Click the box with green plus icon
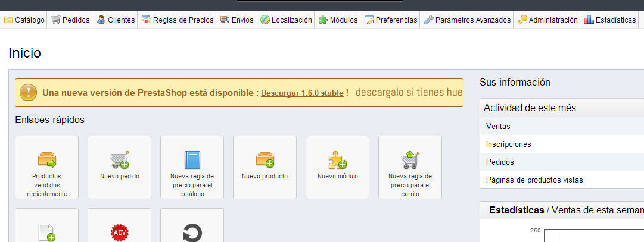Screen dimensions: 644x242 265,159
